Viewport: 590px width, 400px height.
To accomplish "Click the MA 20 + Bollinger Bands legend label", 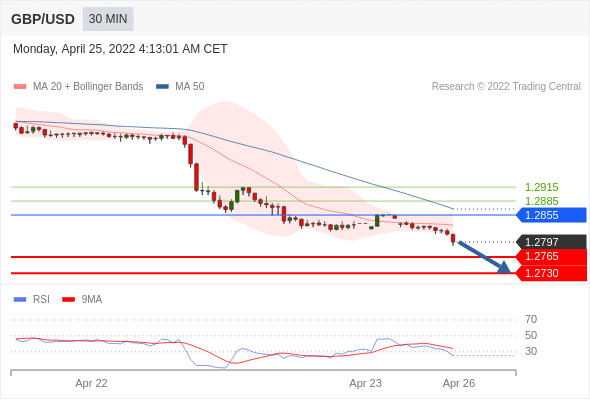I will pyautogui.click(x=88, y=87).
